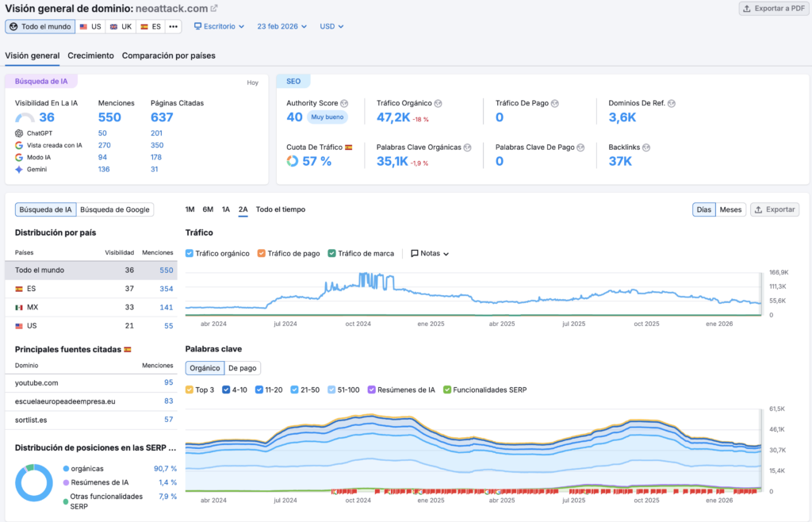Open the Comparación por países tab
This screenshot has width=812, height=522.
click(x=168, y=56)
